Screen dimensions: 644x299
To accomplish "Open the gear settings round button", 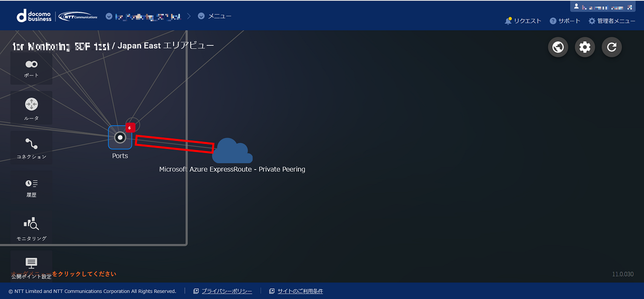I will coord(585,47).
